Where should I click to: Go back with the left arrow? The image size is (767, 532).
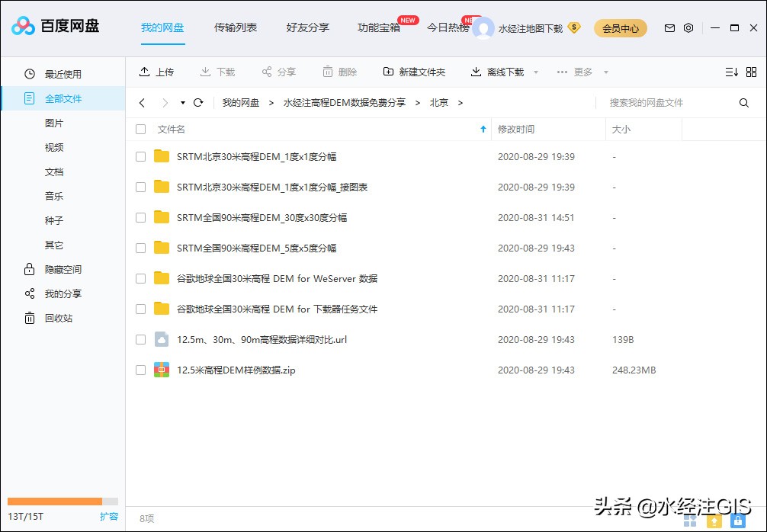(x=142, y=103)
